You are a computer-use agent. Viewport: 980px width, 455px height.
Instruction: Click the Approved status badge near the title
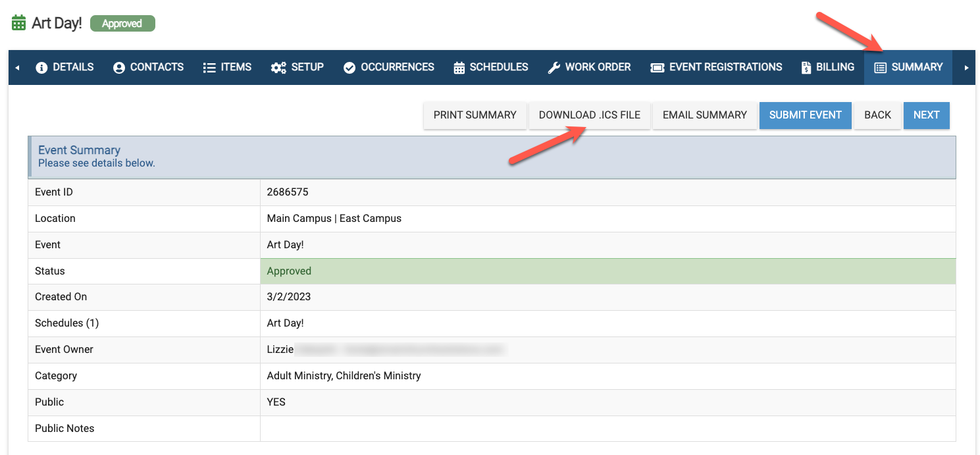[x=122, y=24]
